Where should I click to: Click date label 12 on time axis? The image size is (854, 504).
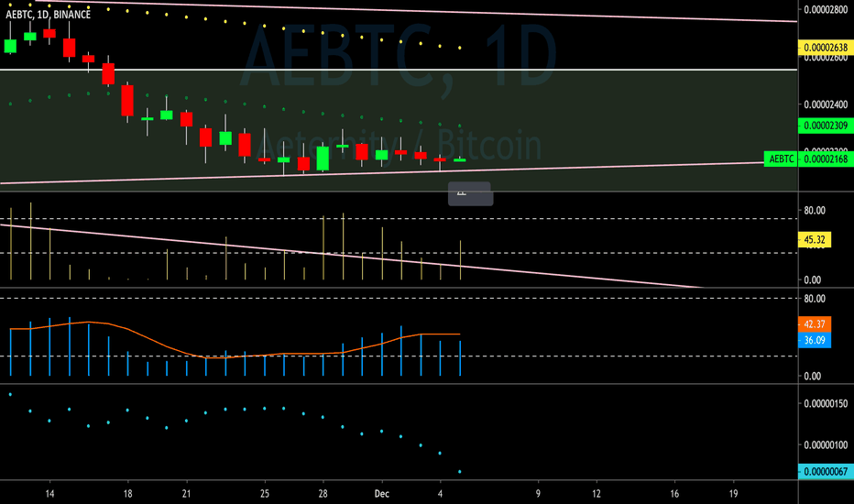coord(597,494)
